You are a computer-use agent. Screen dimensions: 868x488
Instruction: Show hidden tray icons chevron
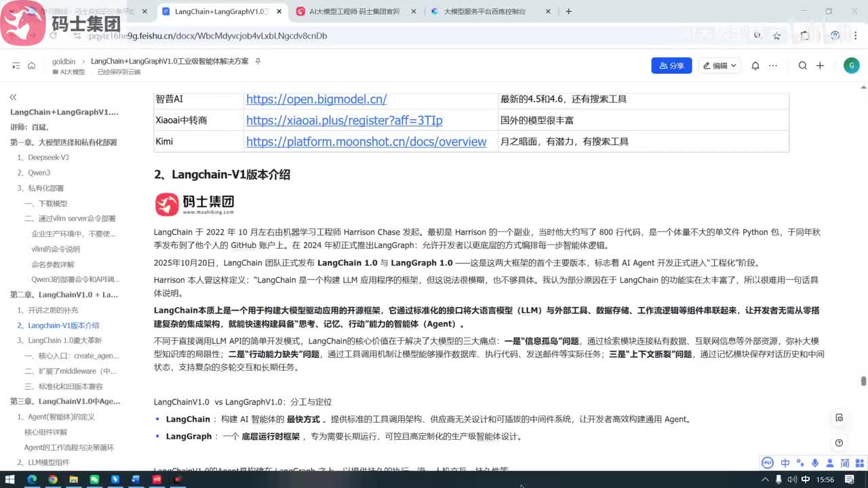click(764, 479)
